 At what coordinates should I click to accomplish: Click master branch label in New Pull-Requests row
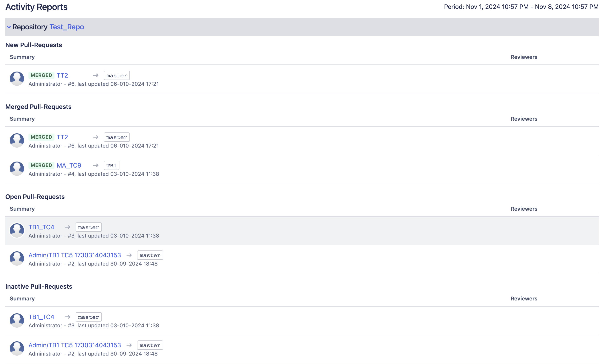tap(117, 75)
